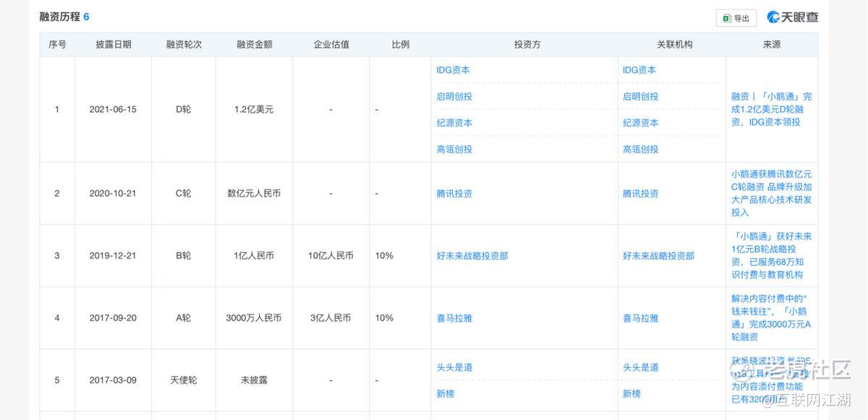
Task: Click the 3亿人民币 valuation cell
Action: pyautogui.click(x=331, y=318)
